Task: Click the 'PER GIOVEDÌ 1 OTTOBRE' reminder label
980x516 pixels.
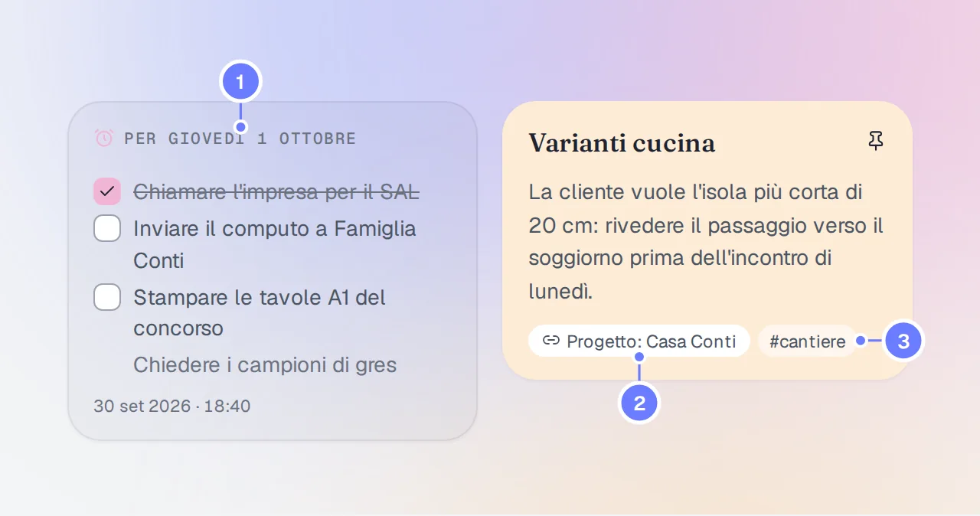Action: click(x=240, y=139)
